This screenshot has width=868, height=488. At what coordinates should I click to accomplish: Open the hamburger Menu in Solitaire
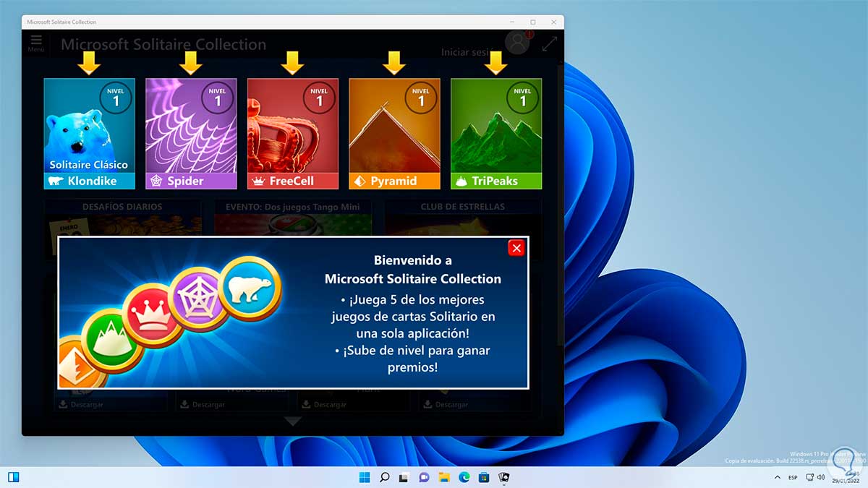click(x=36, y=43)
